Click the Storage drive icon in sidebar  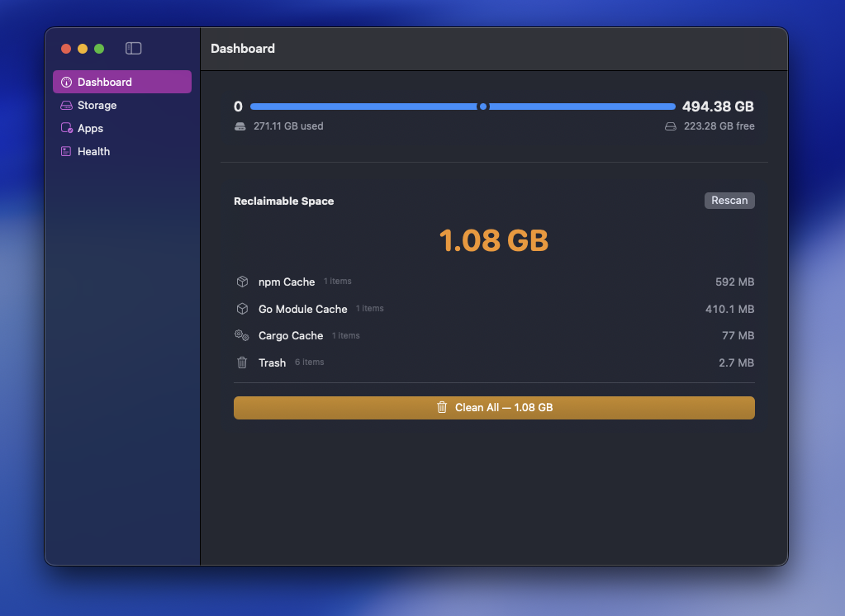[x=67, y=105]
